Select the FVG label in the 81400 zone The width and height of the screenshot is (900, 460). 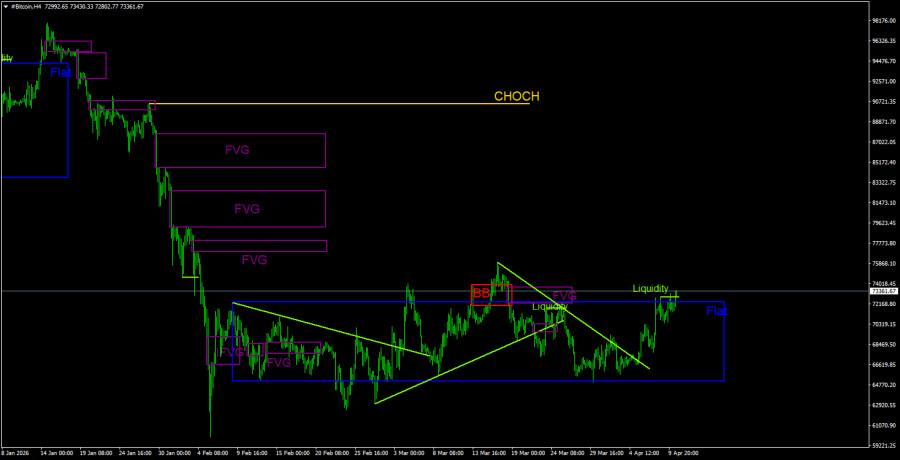point(247,209)
